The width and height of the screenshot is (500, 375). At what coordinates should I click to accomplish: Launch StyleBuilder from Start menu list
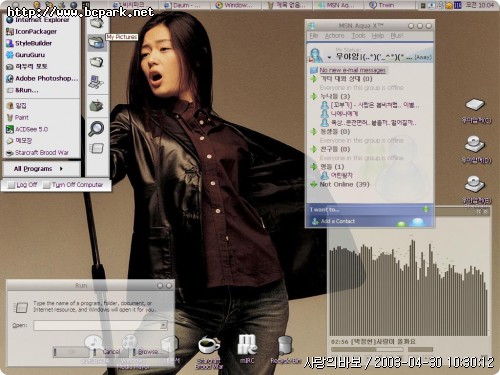coord(29,43)
